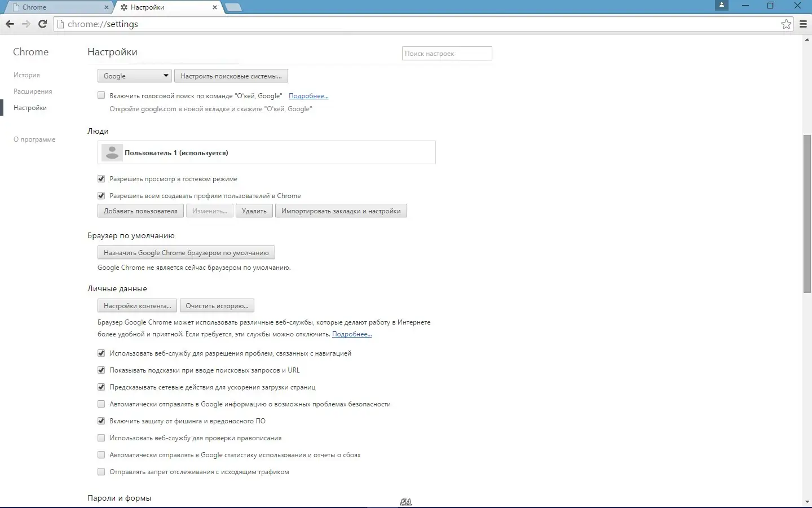812x508 pixels.
Task: Toggle Разрешить просмотр в гостевом режиме
Action: pyautogui.click(x=101, y=179)
